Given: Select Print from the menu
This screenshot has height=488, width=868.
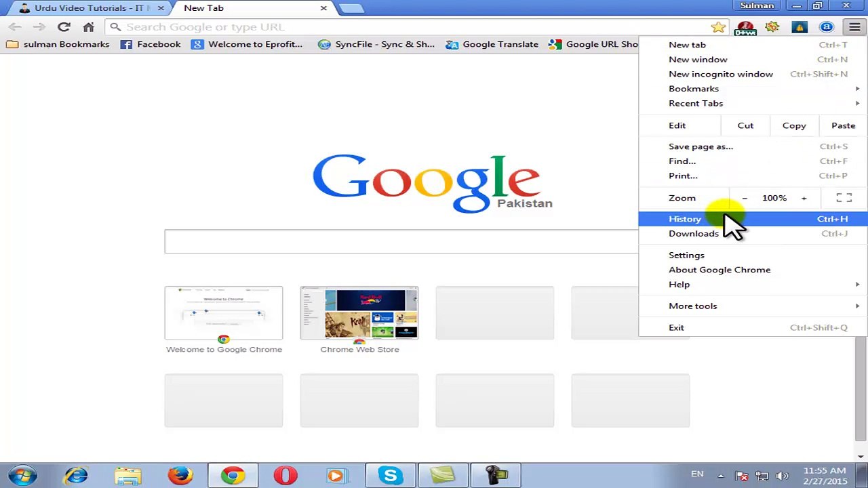Looking at the screenshot, I should coord(753,176).
